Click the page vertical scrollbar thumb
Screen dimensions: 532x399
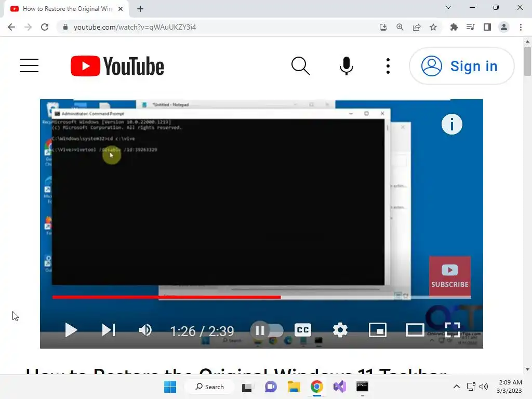527,61
